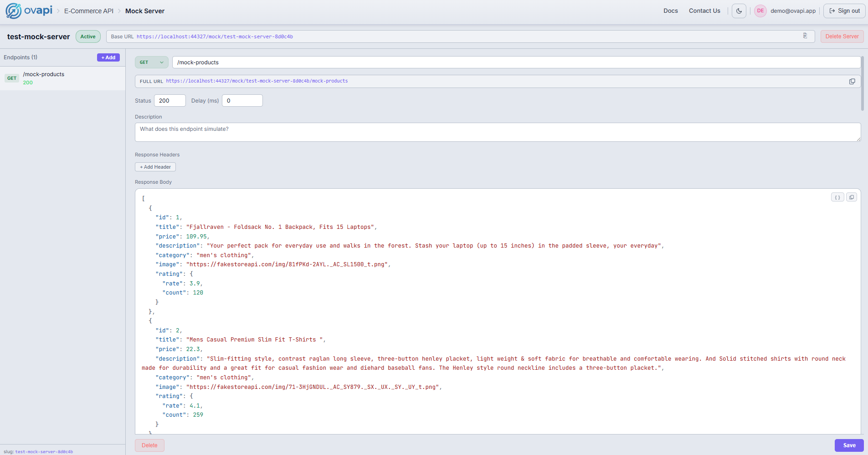868x455 pixels.
Task: Add a new endpoint with + Add
Action: click(x=108, y=57)
